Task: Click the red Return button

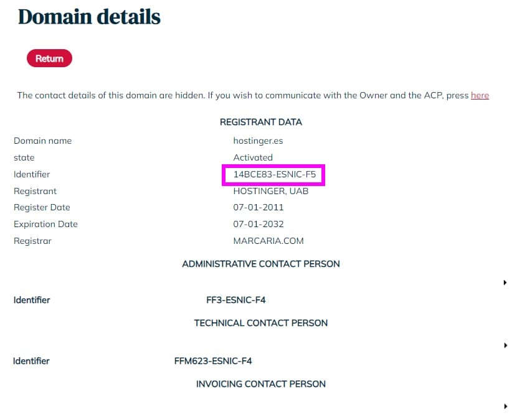Action: 49,58
